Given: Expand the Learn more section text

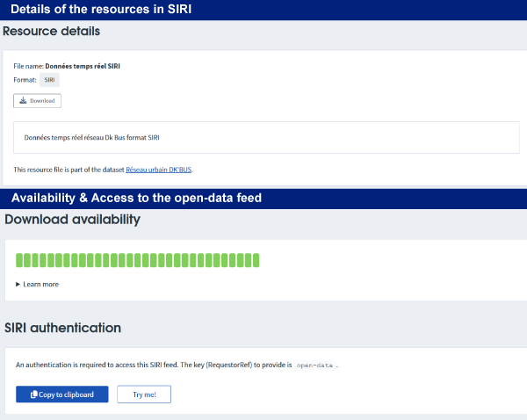Looking at the screenshot, I should (40, 285).
